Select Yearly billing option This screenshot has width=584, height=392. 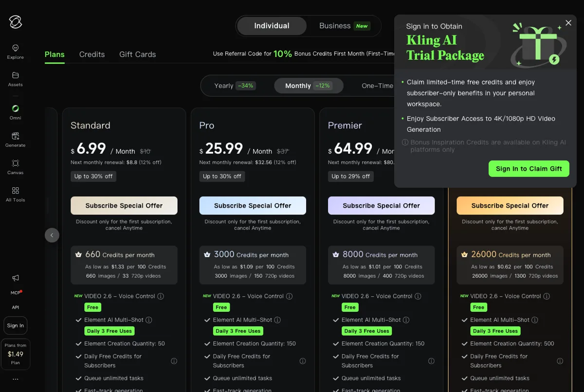pyautogui.click(x=235, y=86)
